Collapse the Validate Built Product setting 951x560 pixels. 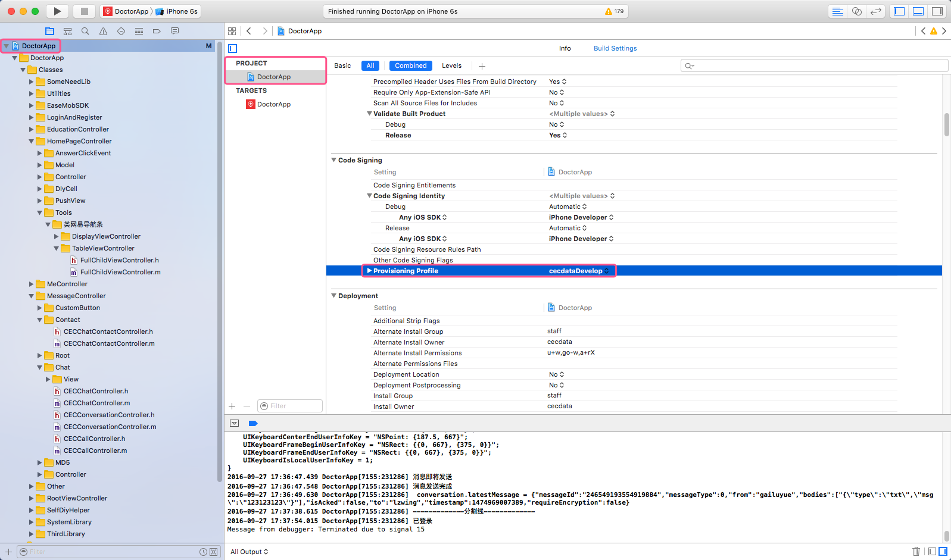click(369, 114)
